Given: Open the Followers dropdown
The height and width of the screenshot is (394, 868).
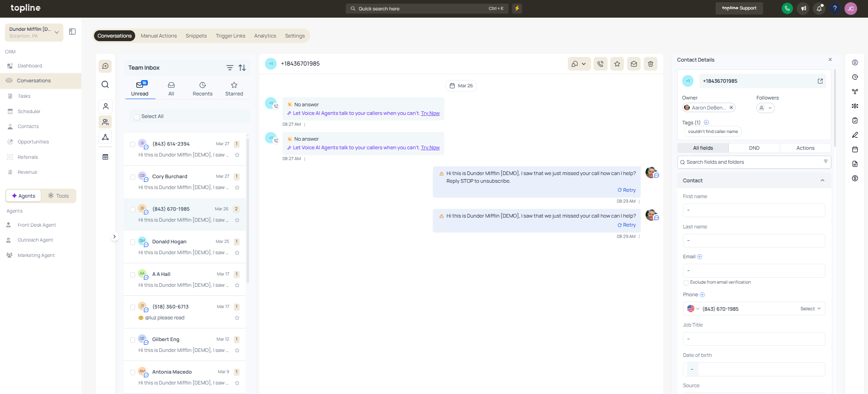Looking at the screenshot, I should pyautogui.click(x=765, y=108).
